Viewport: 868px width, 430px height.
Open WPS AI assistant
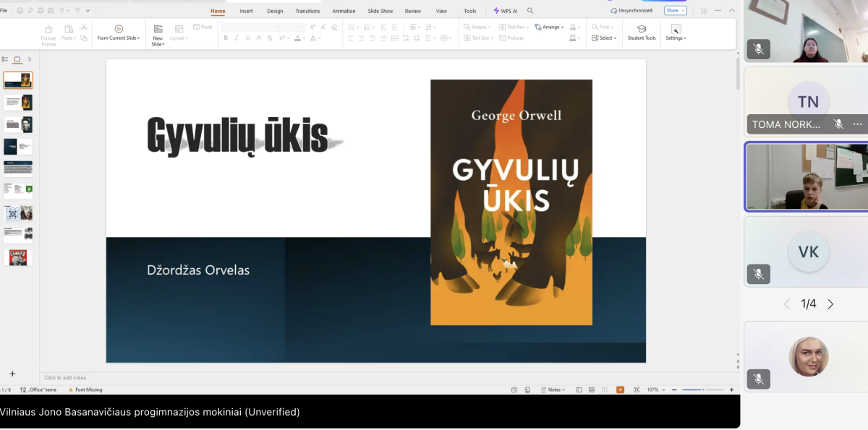tap(506, 11)
